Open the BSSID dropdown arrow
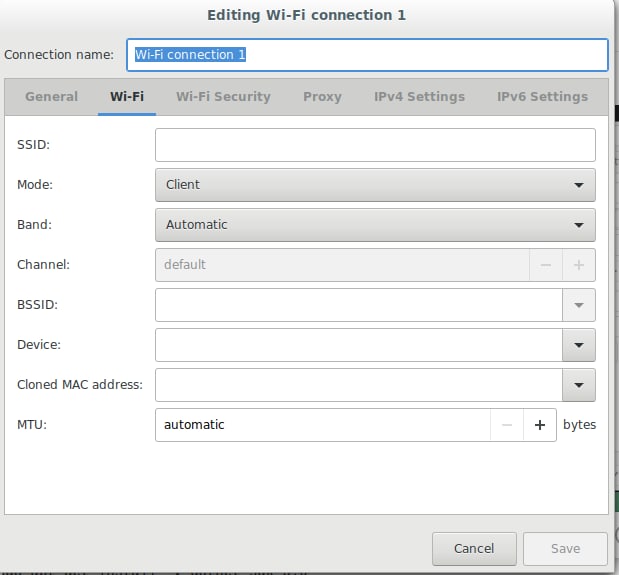Image resolution: width=619 pixels, height=575 pixels. click(x=579, y=305)
